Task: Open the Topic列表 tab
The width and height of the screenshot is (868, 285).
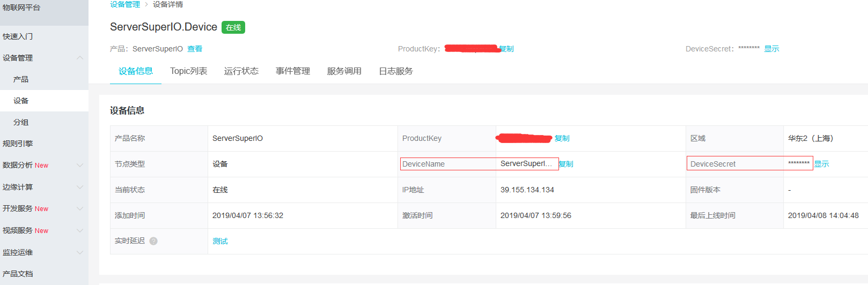Action: (x=188, y=71)
